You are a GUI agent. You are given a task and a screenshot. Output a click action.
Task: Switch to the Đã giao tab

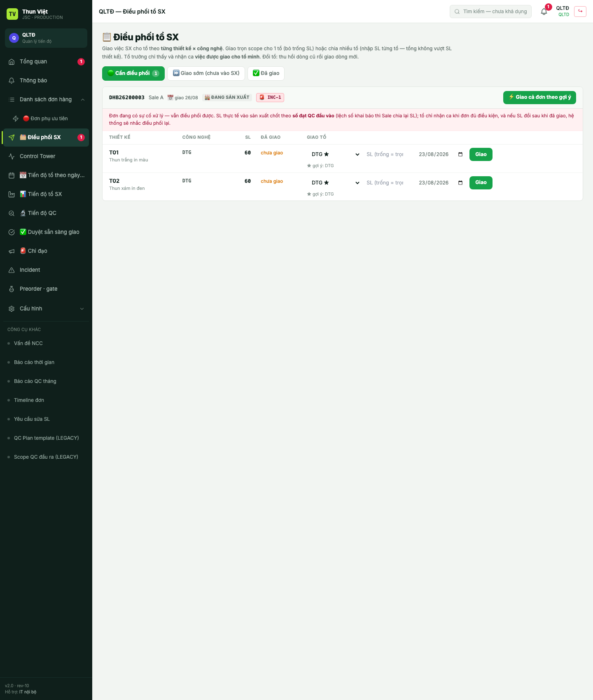tap(266, 73)
